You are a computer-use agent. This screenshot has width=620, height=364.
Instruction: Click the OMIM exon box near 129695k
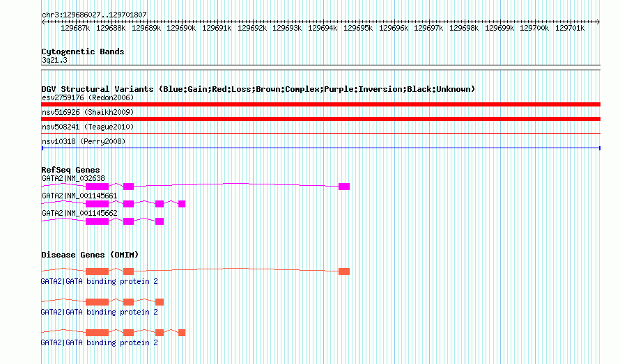(x=344, y=271)
